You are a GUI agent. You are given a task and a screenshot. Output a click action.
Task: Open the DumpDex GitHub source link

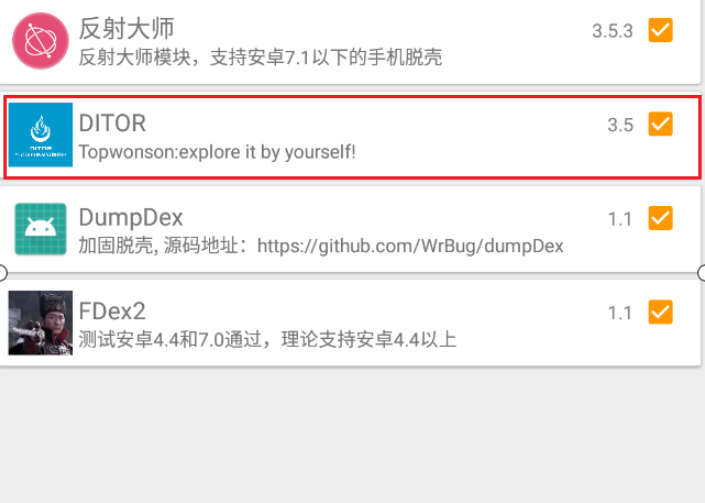410,246
